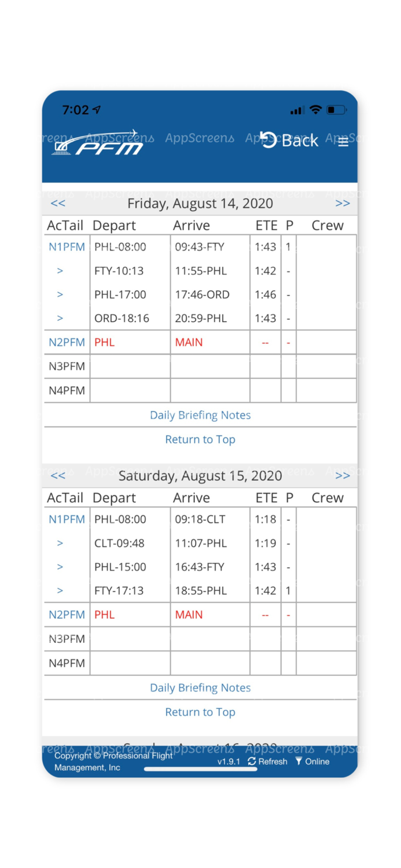Advance to next week after Friday August 14
Screen dimensions: 401x868
[x=343, y=203]
